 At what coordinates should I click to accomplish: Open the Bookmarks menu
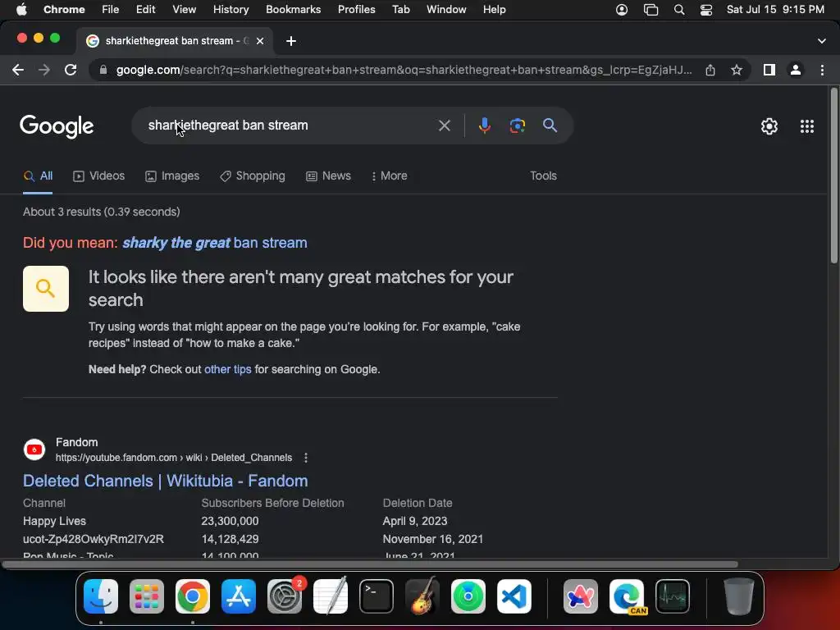point(293,10)
